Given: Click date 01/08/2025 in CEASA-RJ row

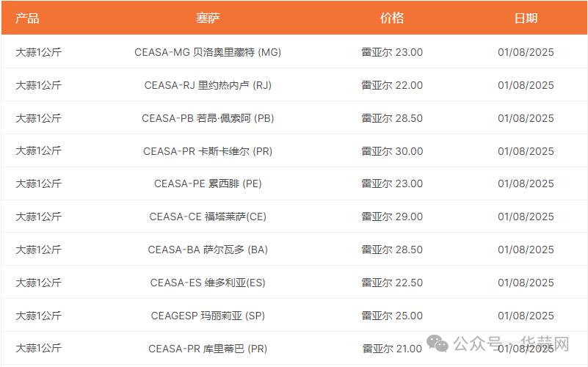Looking at the screenshot, I should 526,85.
